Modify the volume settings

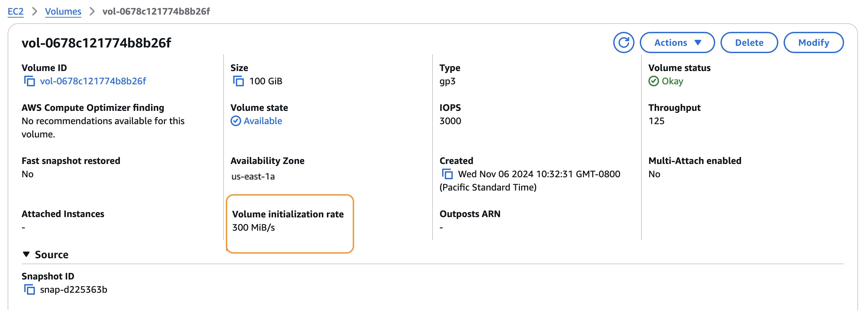(813, 43)
